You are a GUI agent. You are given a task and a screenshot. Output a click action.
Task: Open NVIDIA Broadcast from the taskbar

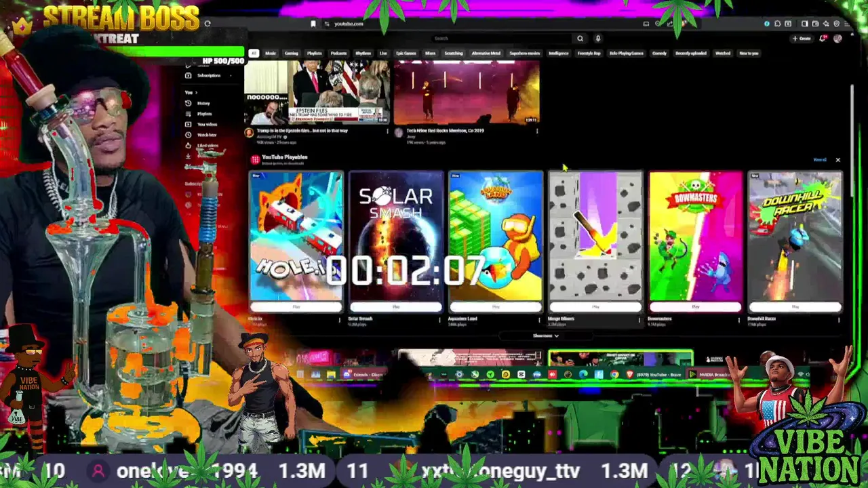(709, 374)
